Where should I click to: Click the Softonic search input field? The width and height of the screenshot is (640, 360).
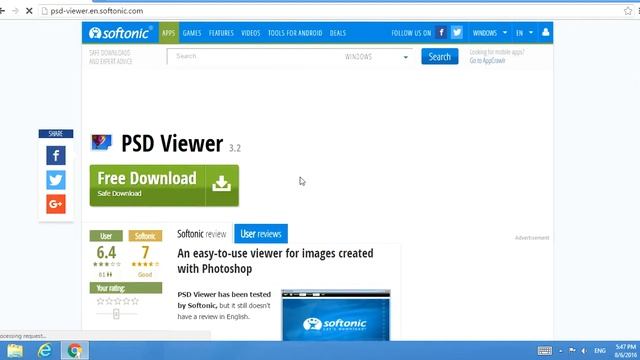[x=254, y=56]
